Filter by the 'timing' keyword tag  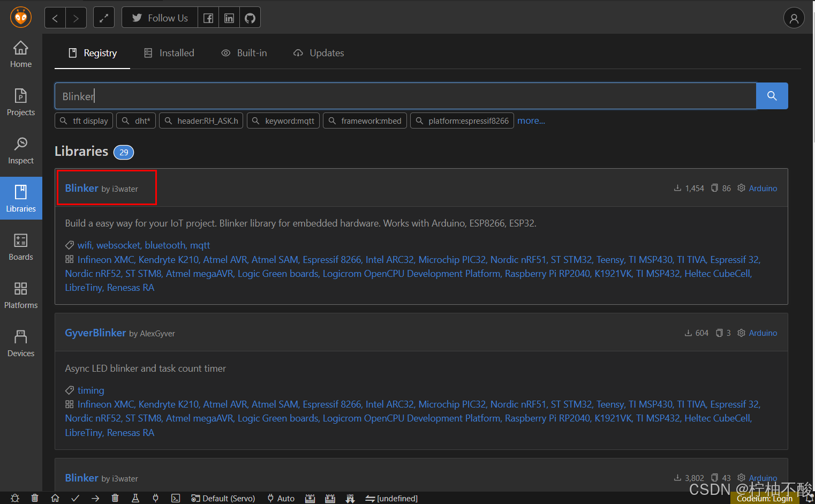[91, 390]
